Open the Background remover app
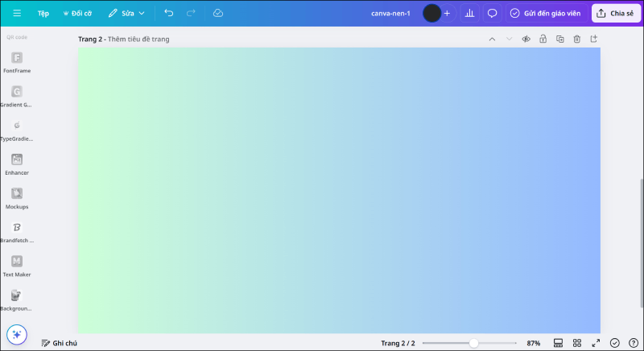The image size is (644, 351). click(17, 300)
